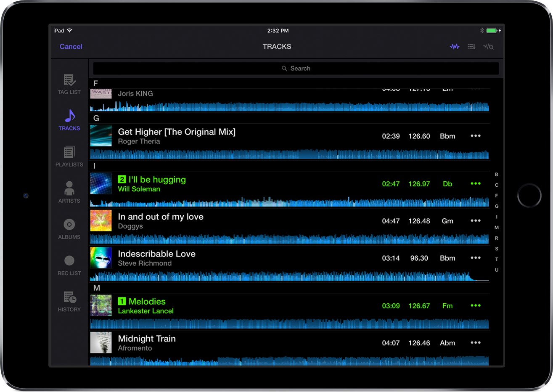Activate the waveform search tool
Image resolution: width=553 pixels, height=392 pixels.
[489, 46]
